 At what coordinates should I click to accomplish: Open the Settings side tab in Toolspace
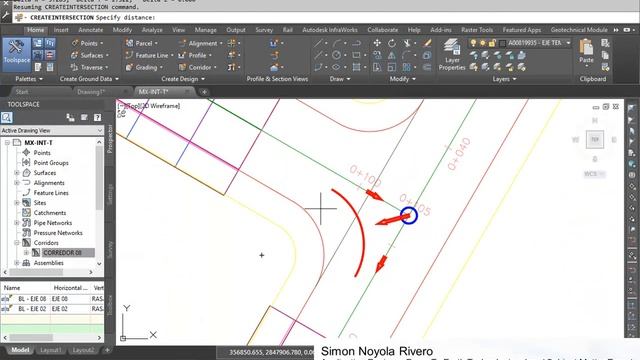[x=110, y=194]
